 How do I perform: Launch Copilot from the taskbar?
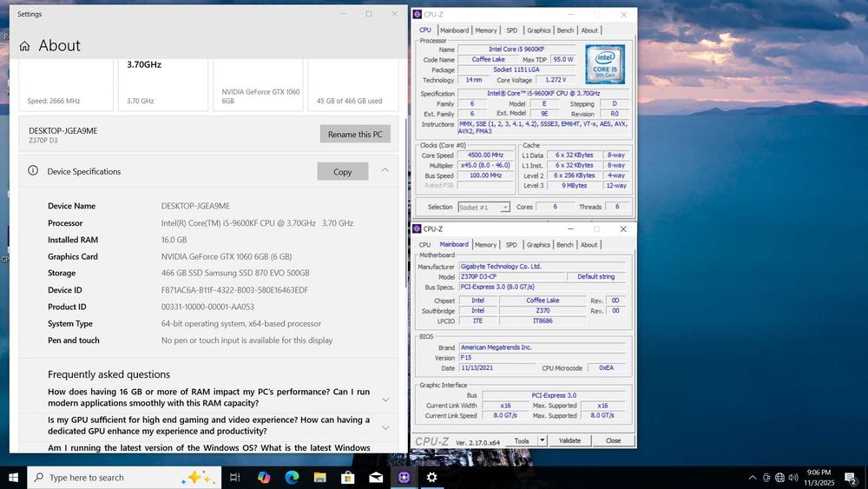click(x=264, y=478)
